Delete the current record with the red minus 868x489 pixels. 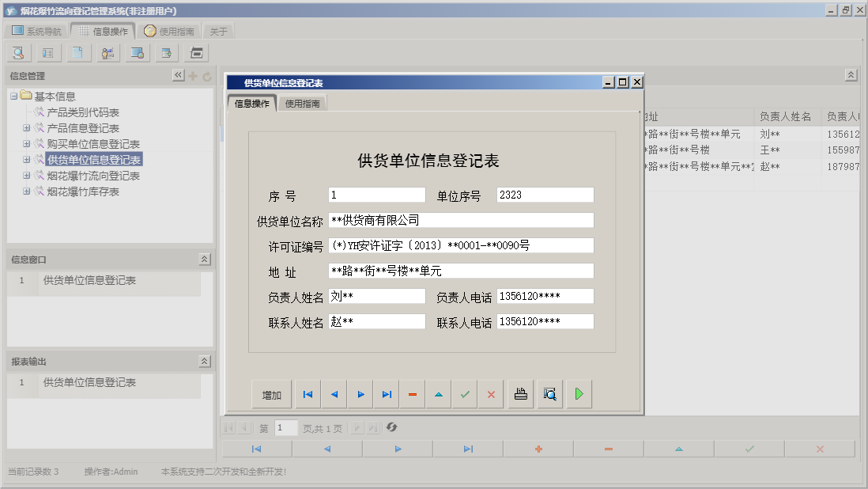point(413,393)
